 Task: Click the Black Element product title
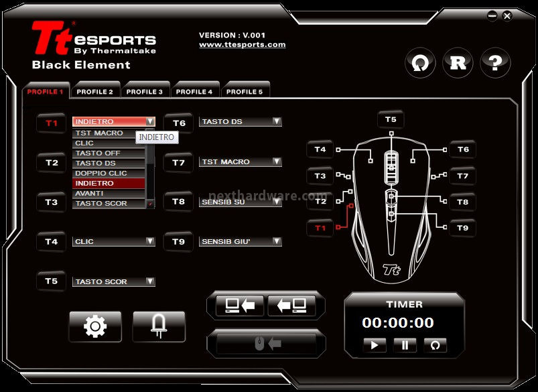point(81,65)
